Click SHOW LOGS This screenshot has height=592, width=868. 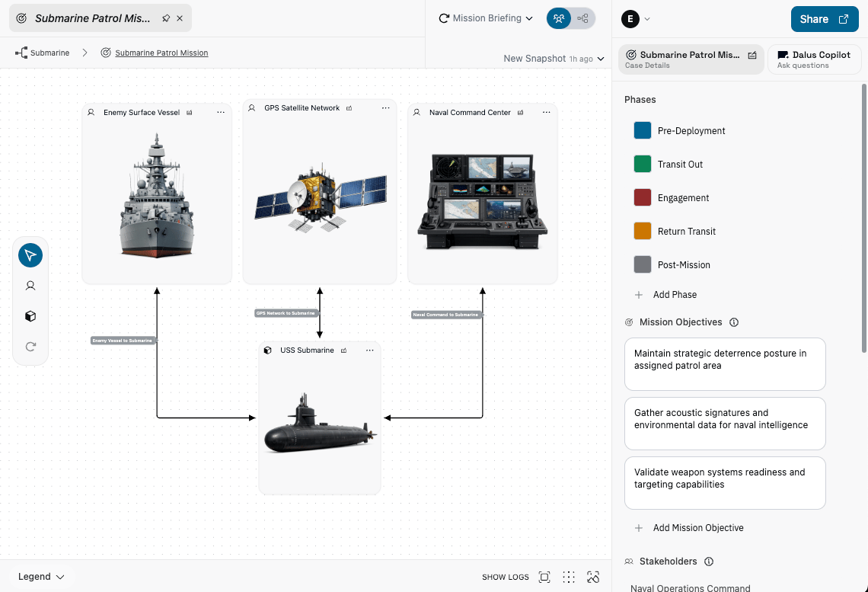click(x=506, y=577)
